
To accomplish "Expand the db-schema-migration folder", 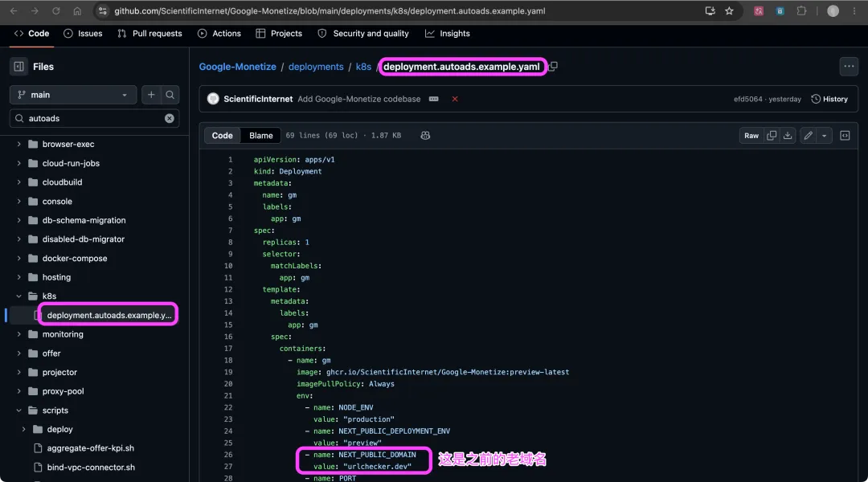I will point(18,220).
